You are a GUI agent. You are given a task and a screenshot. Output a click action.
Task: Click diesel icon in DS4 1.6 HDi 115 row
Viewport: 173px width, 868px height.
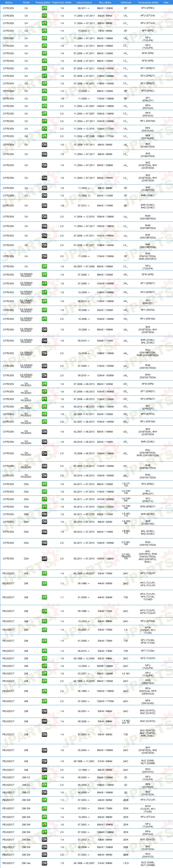44,532
